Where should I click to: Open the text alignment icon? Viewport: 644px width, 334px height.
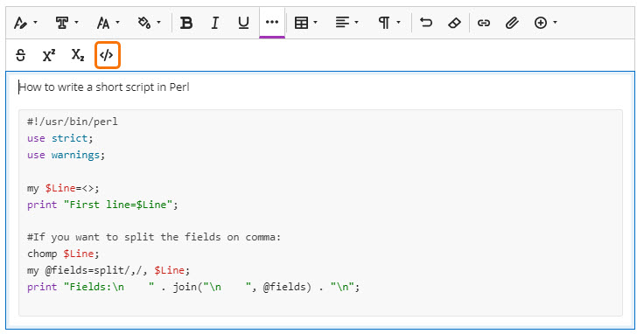[342, 23]
